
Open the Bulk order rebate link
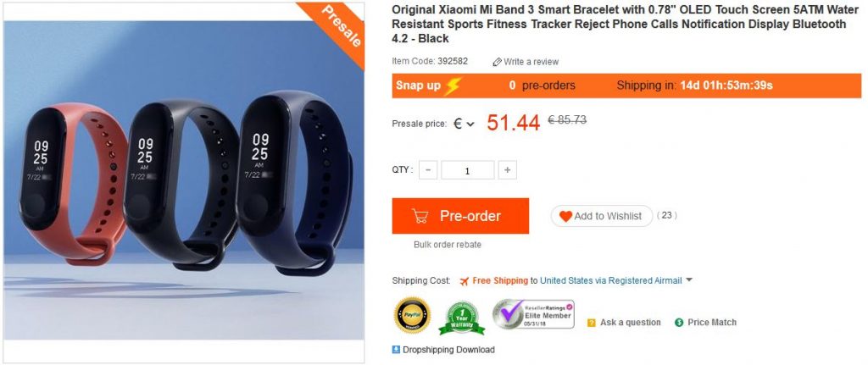[x=448, y=245]
